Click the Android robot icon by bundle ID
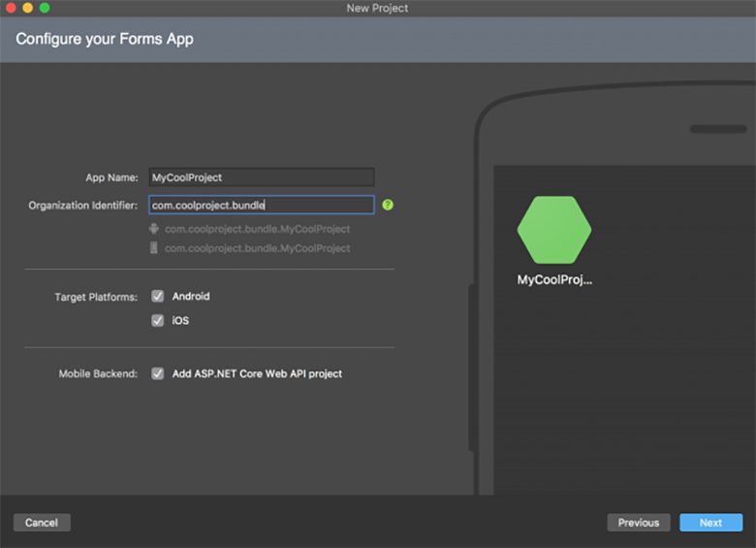This screenshot has width=756, height=548. click(154, 229)
